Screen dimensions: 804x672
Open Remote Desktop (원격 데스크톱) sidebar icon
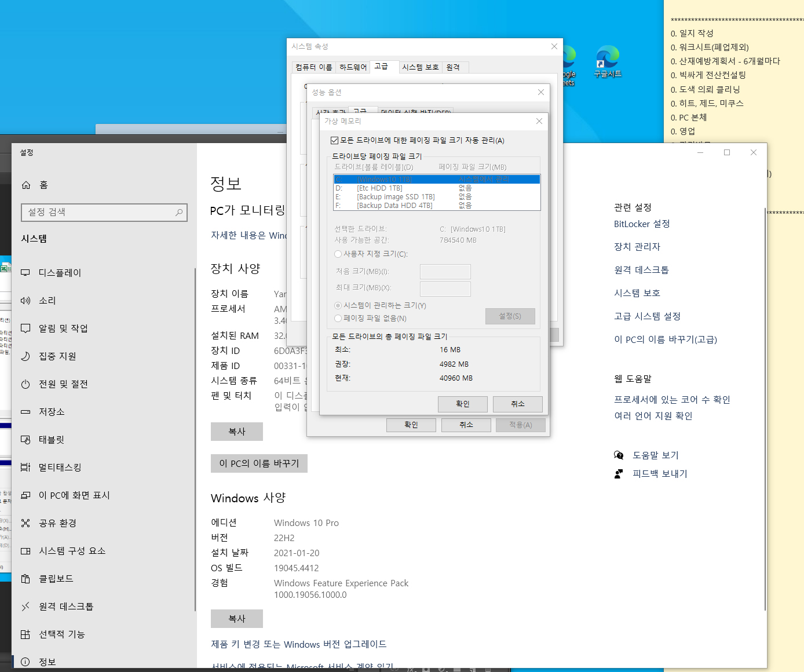click(25, 607)
